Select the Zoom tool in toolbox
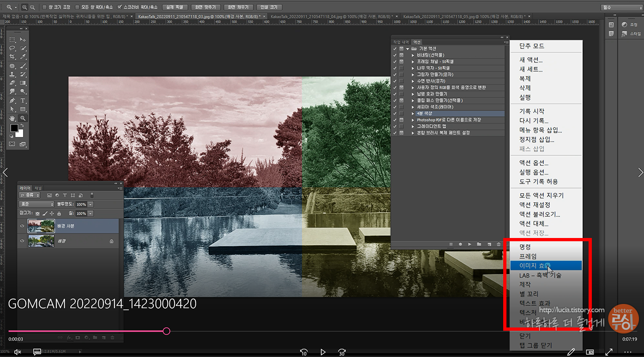 pyautogui.click(x=23, y=118)
